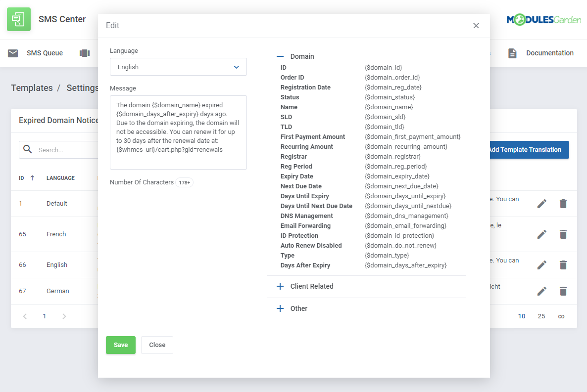Collapse the Domain merge fields list
587x392 pixels.
pos(280,56)
